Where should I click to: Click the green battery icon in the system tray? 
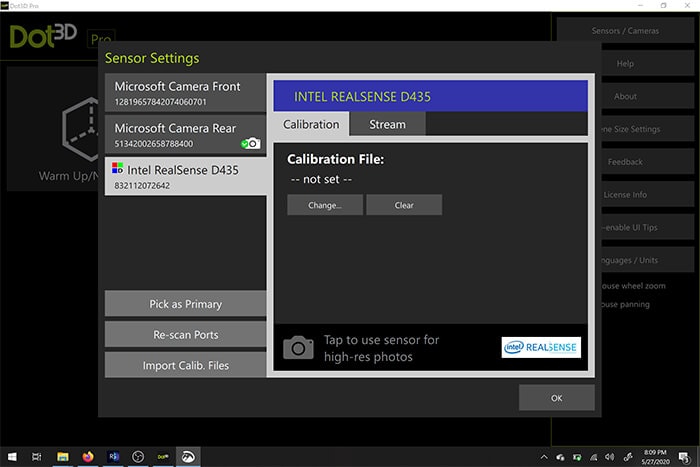(x=577, y=457)
